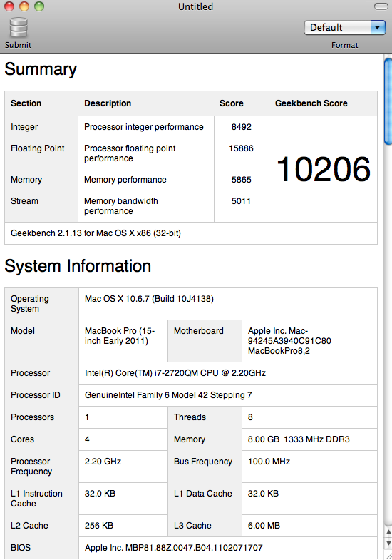392x560 pixels.
Task: Click the L1 Instruction Cache 32.0 KB value
Action: [x=100, y=494]
